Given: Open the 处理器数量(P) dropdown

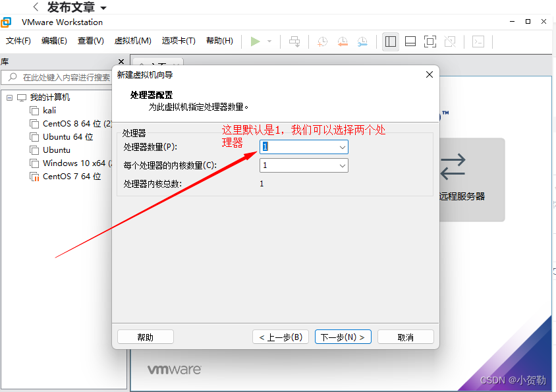Looking at the screenshot, I should click(x=342, y=147).
